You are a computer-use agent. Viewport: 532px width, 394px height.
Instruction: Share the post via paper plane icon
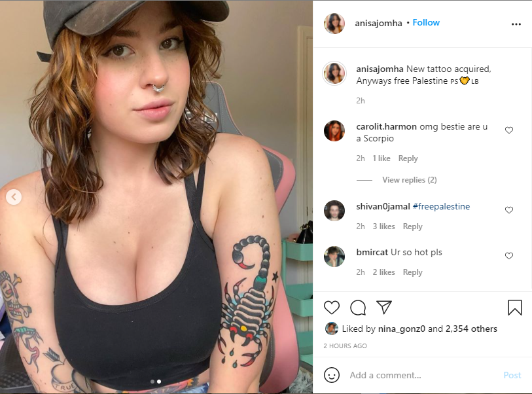384,307
